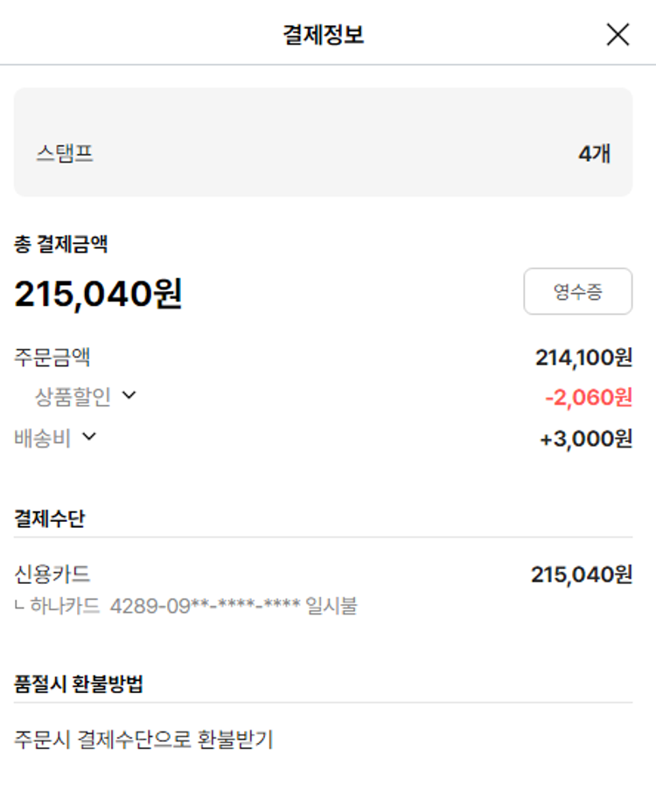Image resolution: width=656 pixels, height=812 pixels.
Task: Click the 상품할인 label text
Action: click(x=73, y=397)
